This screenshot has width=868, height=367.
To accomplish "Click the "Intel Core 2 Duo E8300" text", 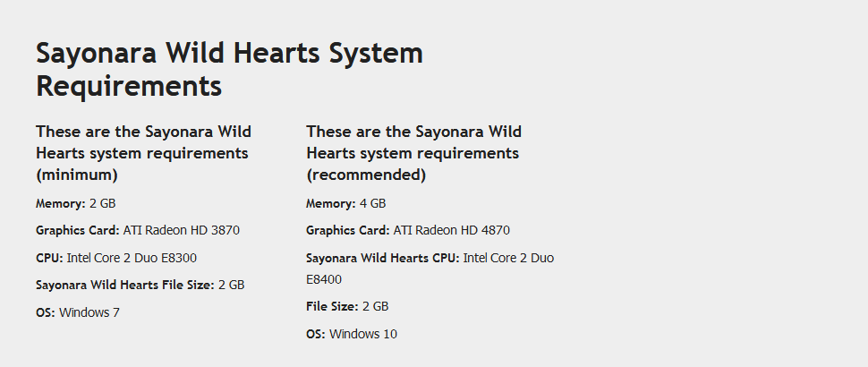I will click(x=132, y=258).
